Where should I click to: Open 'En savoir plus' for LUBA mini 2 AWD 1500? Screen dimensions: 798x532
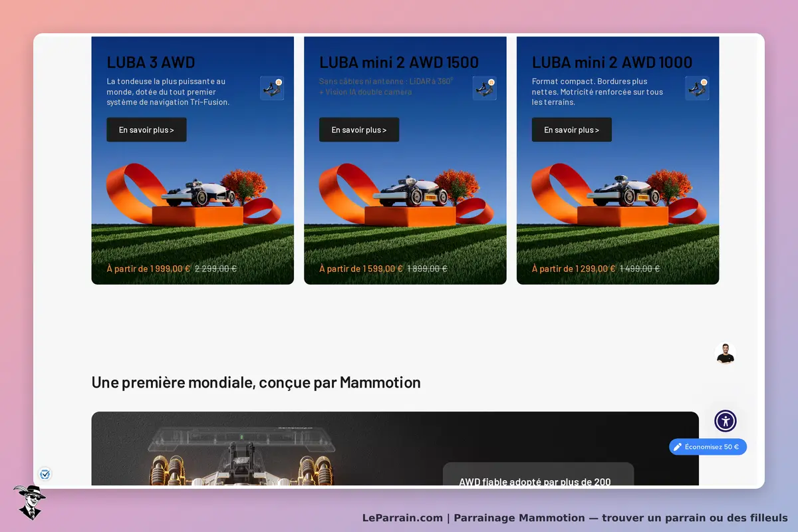coord(359,130)
